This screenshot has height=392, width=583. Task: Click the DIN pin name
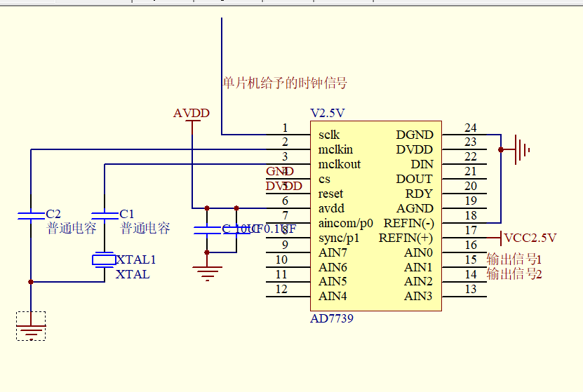pos(422,164)
